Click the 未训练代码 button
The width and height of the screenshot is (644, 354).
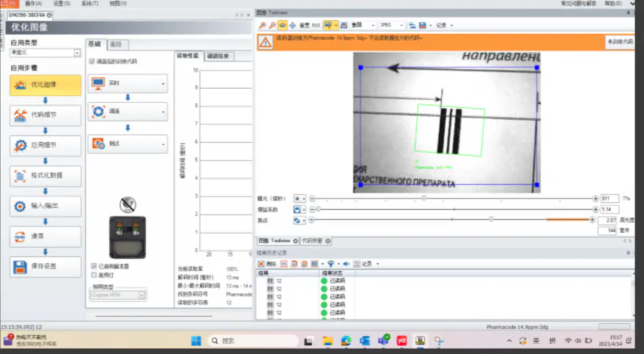click(619, 42)
